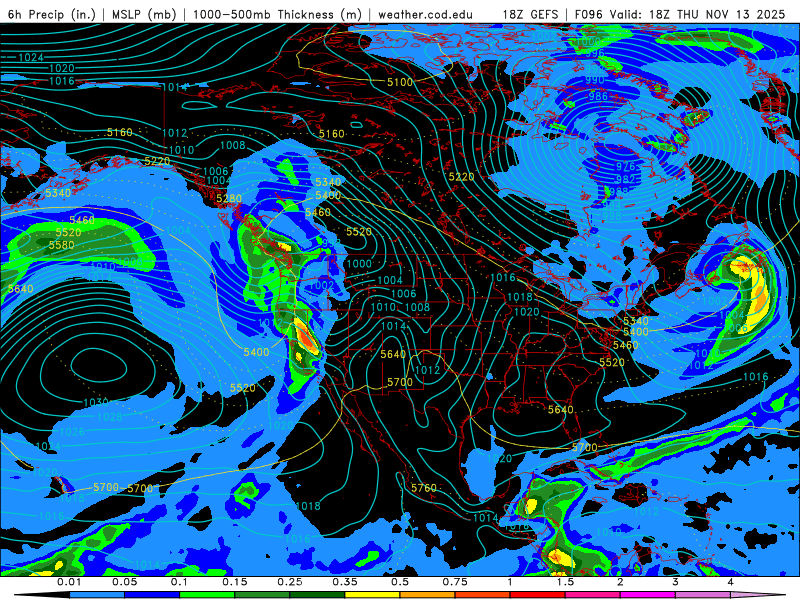Click the 986 pressure contour label
The image size is (800, 600).
(x=598, y=96)
